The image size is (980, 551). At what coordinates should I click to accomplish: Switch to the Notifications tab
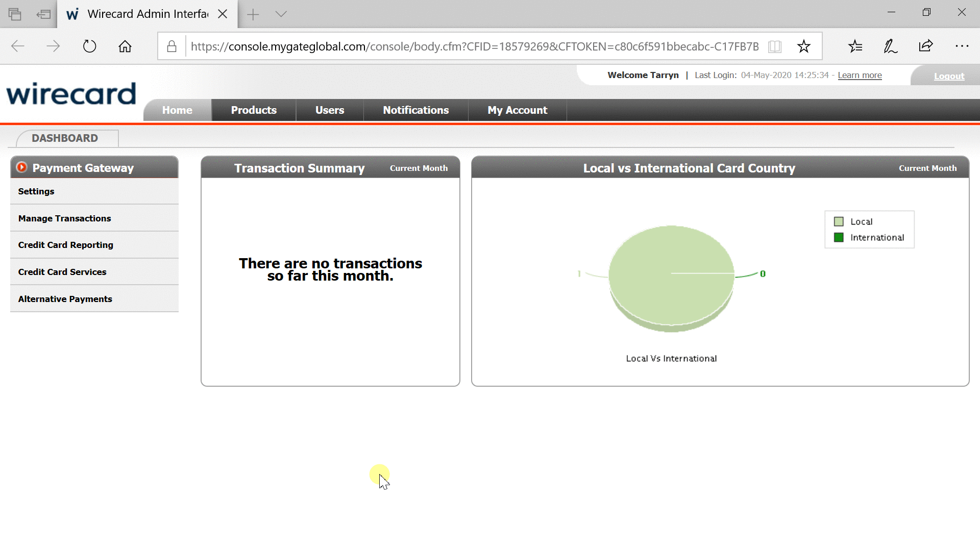415,110
